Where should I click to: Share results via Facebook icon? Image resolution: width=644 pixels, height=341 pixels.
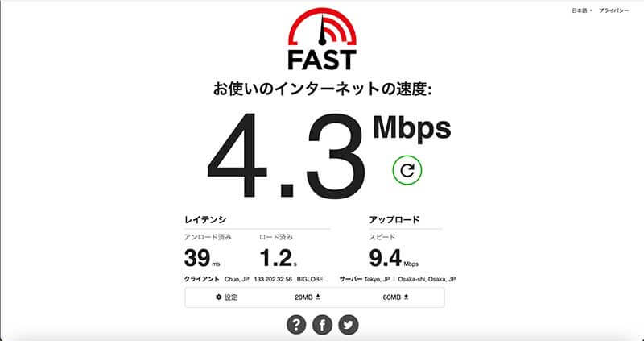tap(322, 325)
